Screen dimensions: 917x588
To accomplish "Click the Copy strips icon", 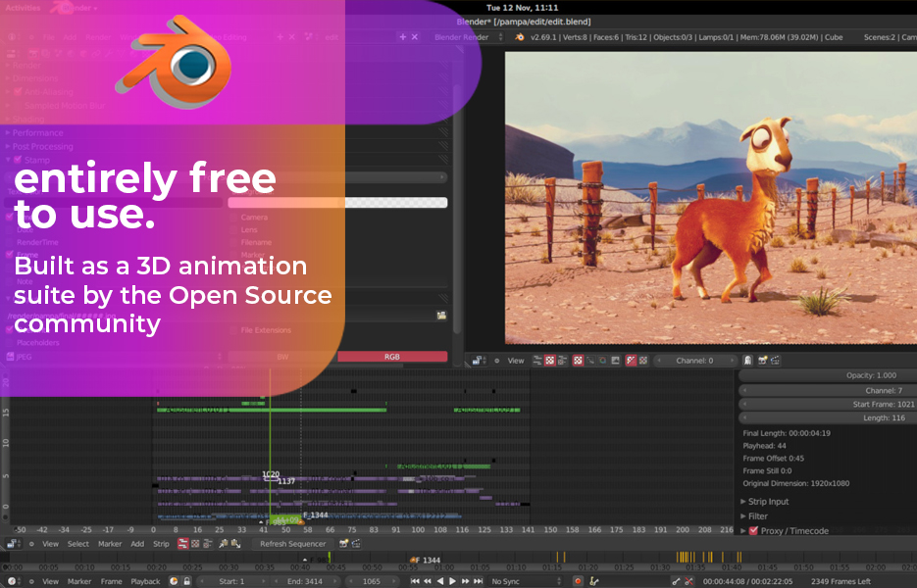I will pyautogui.click(x=224, y=544).
